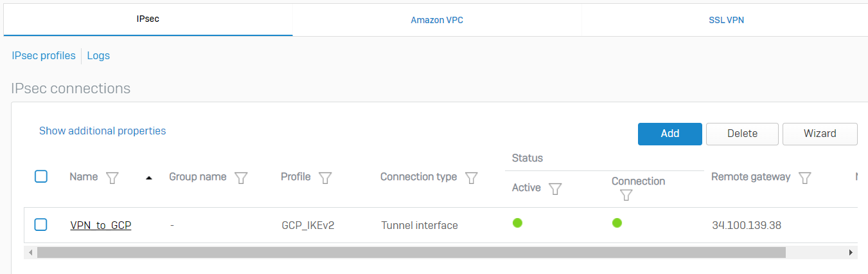Open the Profile column filter funnel
The image size is (868, 274).
tap(325, 178)
